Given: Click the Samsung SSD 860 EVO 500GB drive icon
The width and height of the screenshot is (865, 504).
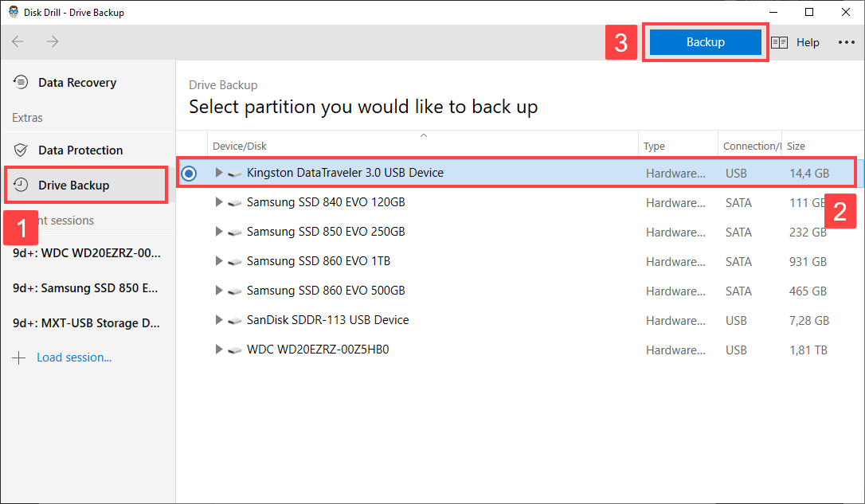Looking at the screenshot, I should click(234, 291).
